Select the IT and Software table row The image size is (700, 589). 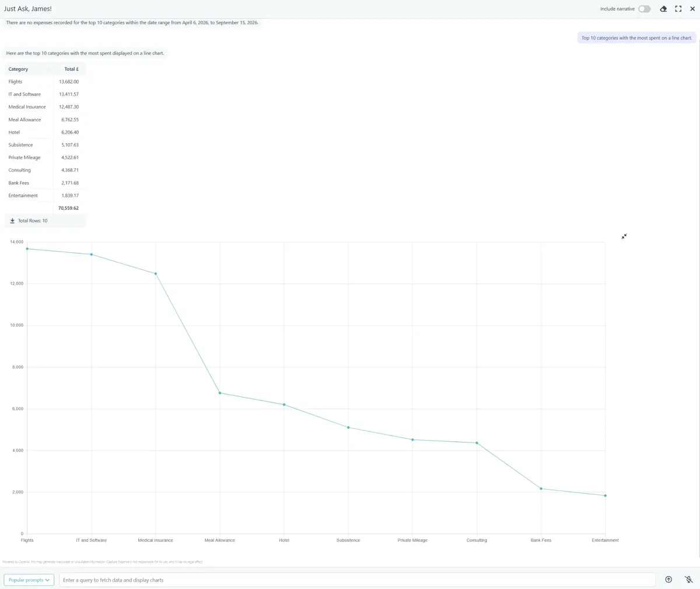45,94
